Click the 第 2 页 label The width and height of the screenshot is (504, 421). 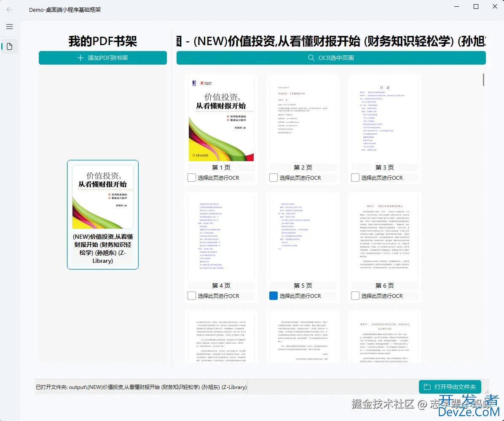coord(303,167)
